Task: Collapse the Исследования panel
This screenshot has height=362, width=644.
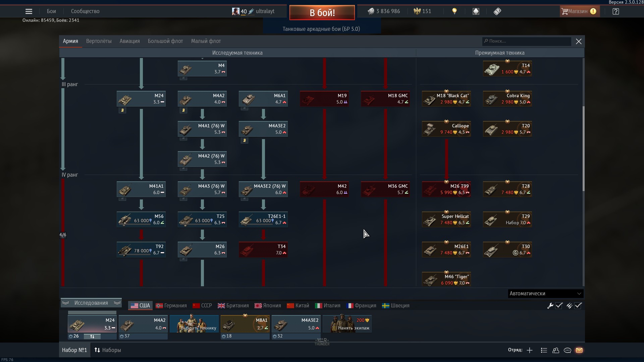Action: point(91,303)
